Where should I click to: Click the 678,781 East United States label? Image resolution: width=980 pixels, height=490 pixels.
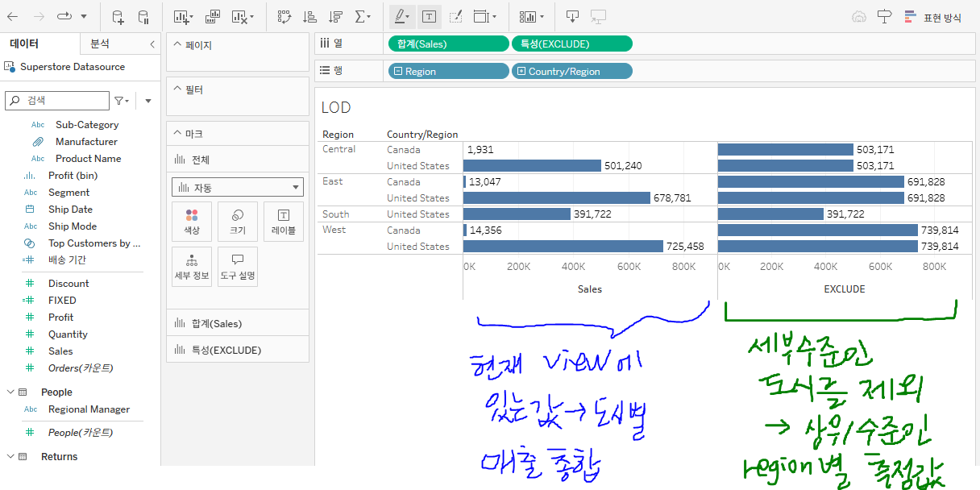pyautogui.click(x=673, y=198)
